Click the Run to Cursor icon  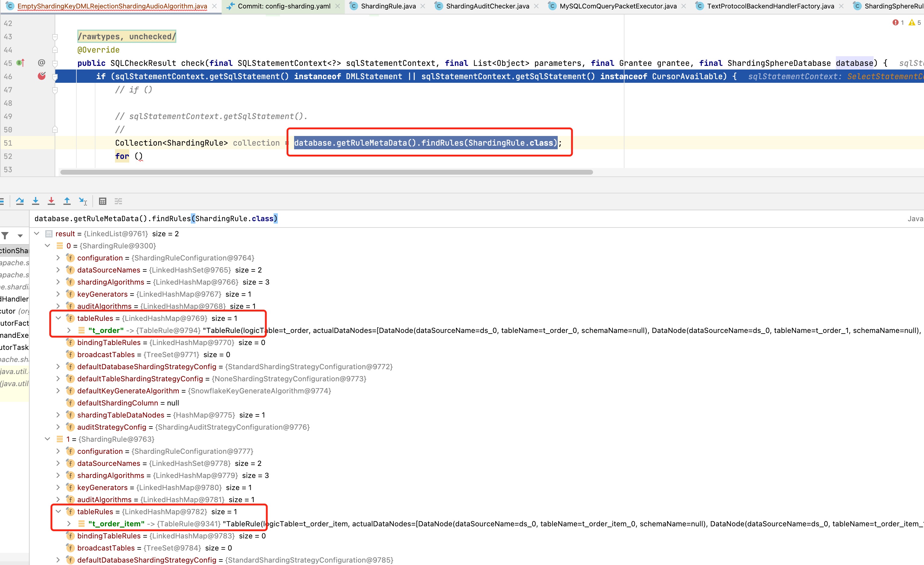(82, 201)
